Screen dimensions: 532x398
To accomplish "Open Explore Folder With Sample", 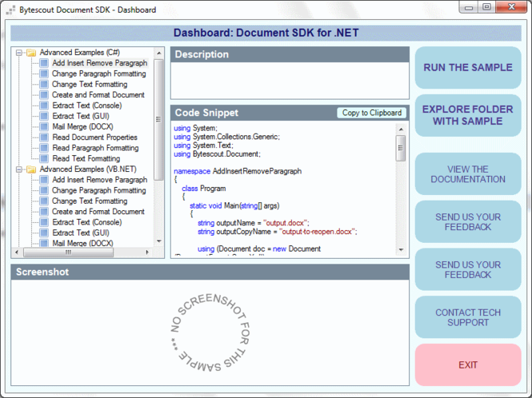I will pyautogui.click(x=468, y=115).
